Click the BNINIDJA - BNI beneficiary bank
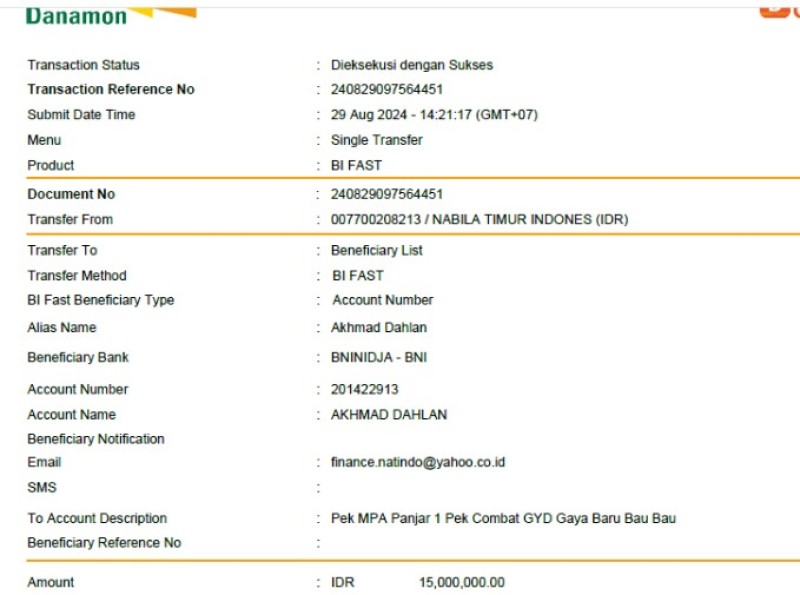The height and width of the screenshot is (595, 800). [x=379, y=357]
